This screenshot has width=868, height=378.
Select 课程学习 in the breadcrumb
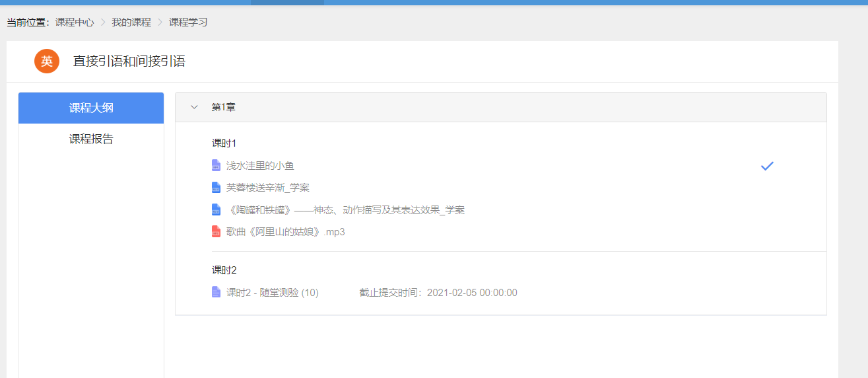click(188, 22)
